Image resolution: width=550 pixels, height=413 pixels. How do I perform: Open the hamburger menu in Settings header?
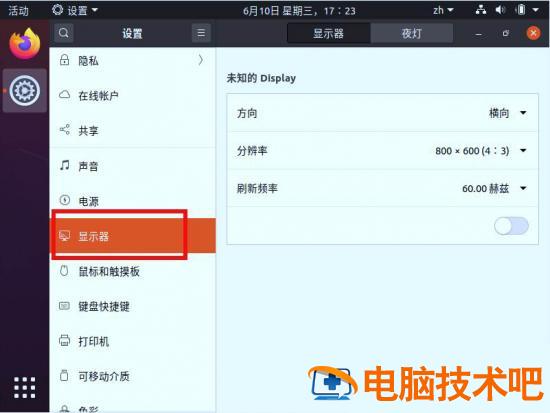point(201,33)
